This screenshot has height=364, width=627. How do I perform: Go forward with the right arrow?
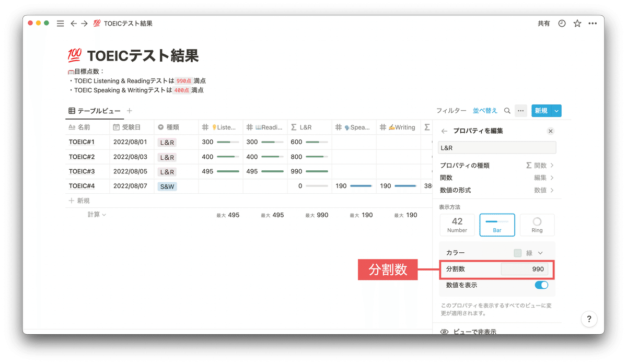coord(84,24)
